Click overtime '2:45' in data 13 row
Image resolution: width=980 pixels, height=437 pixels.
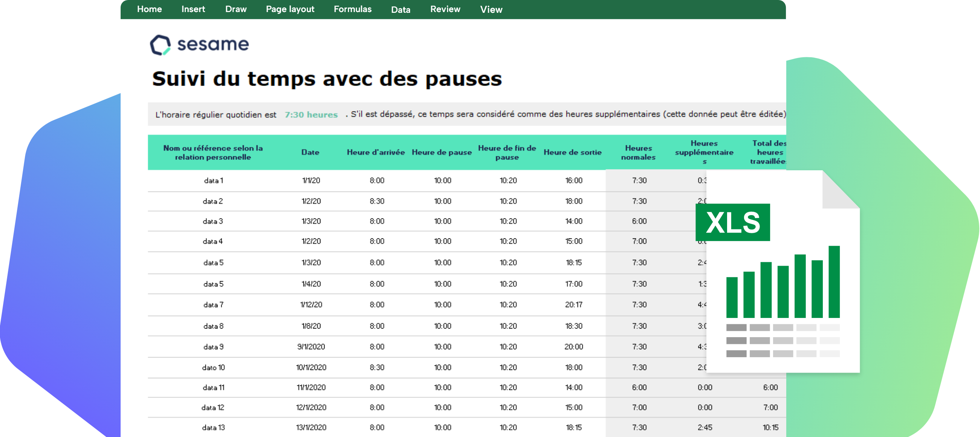tap(704, 428)
